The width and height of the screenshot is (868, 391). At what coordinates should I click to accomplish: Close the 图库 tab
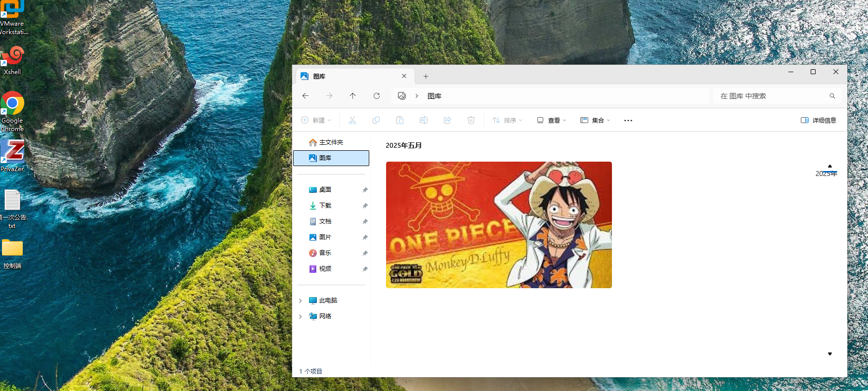[404, 76]
